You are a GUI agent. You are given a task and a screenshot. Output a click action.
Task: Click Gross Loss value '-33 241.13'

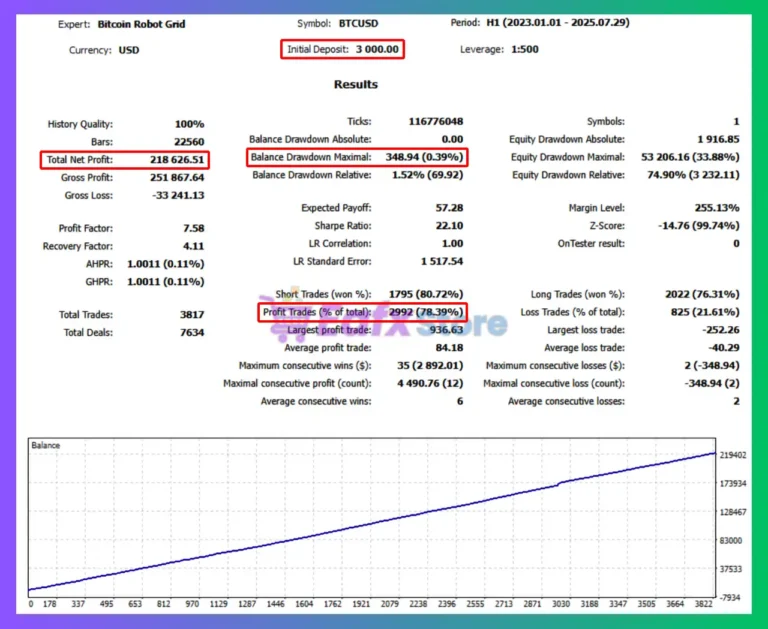[x=178, y=195]
